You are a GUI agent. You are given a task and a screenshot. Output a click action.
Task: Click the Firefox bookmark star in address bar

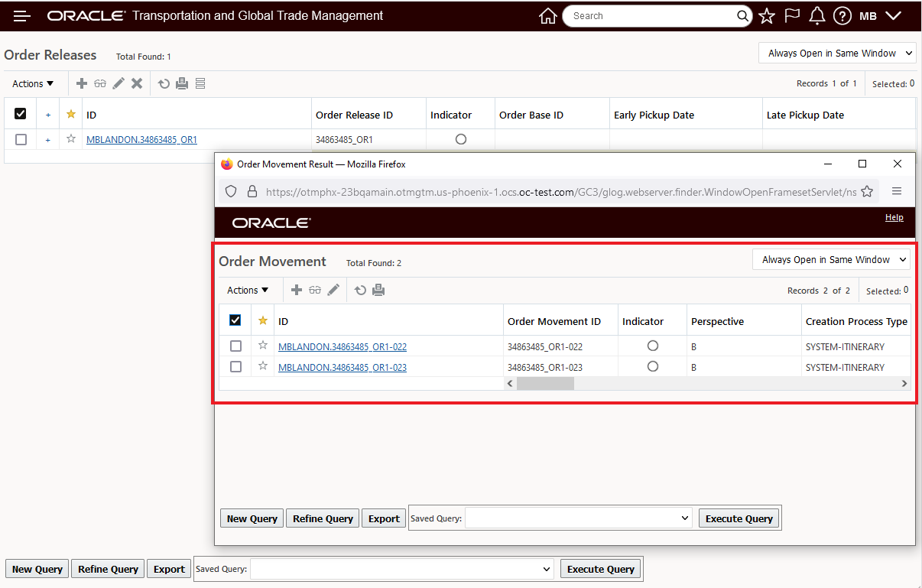click(867, 191)
